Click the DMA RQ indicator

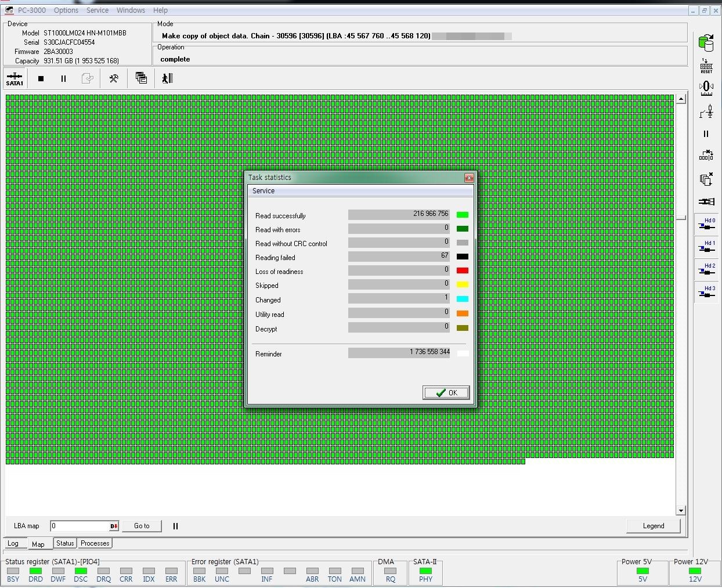tap(390, 571)
